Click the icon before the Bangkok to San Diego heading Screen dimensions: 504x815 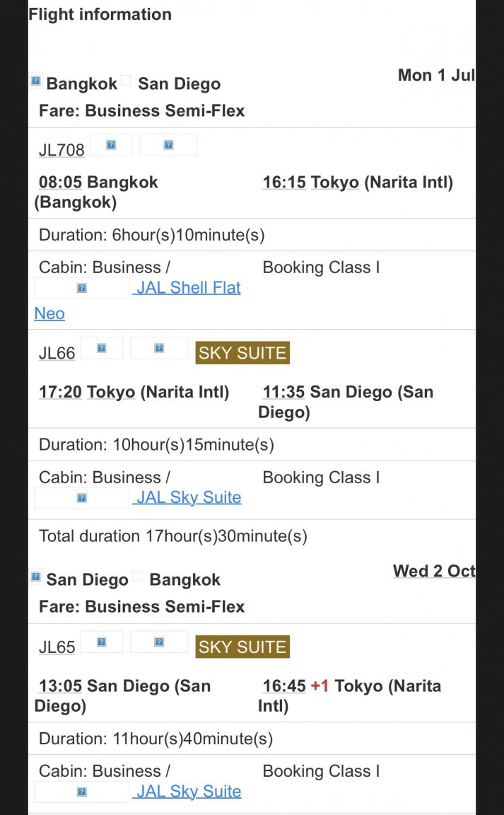coord(35,81)
